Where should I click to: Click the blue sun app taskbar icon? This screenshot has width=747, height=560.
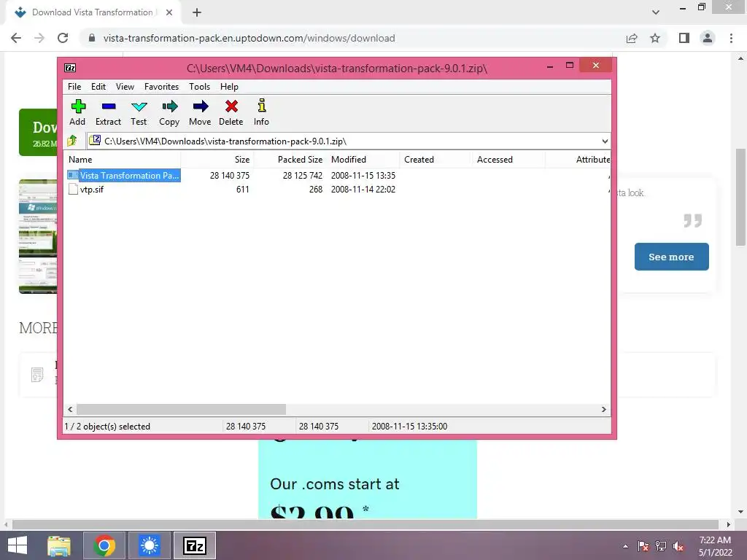150,545
